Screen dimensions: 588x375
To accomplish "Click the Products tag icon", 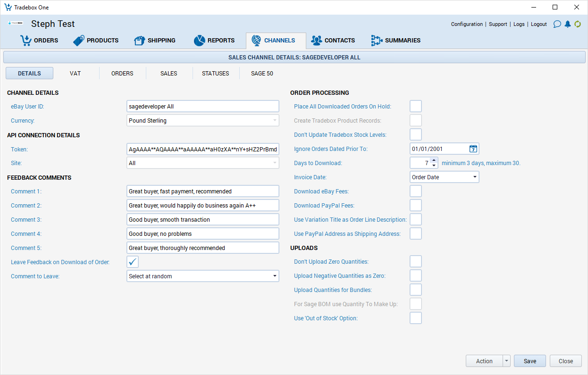I will pos(79,41).
